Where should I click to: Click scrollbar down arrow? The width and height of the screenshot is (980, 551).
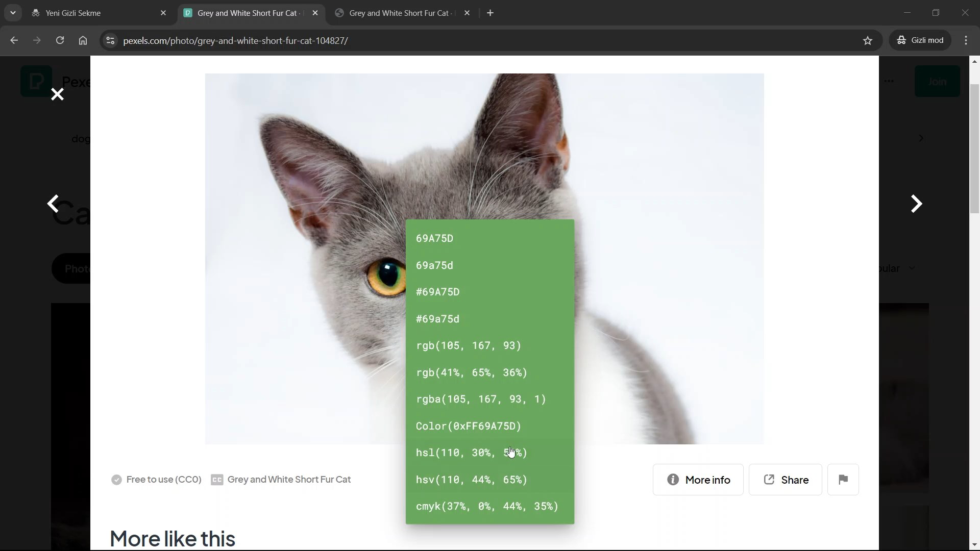click(974, 544)
